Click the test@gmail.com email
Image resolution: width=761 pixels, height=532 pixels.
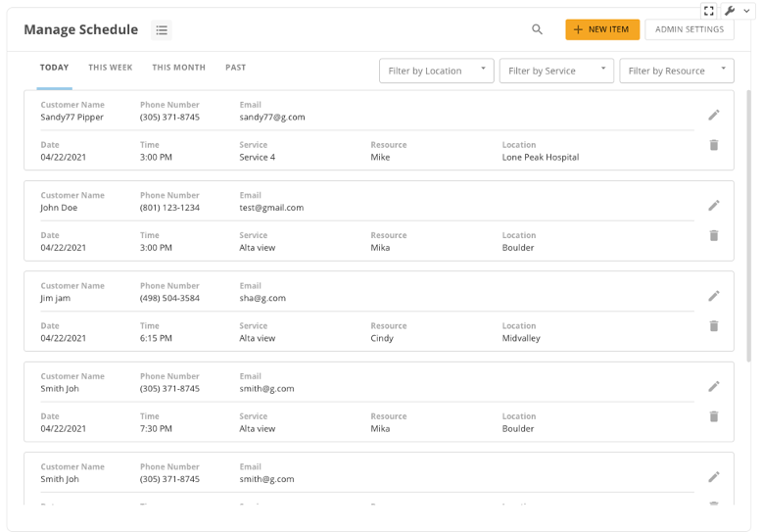point(271,208)
